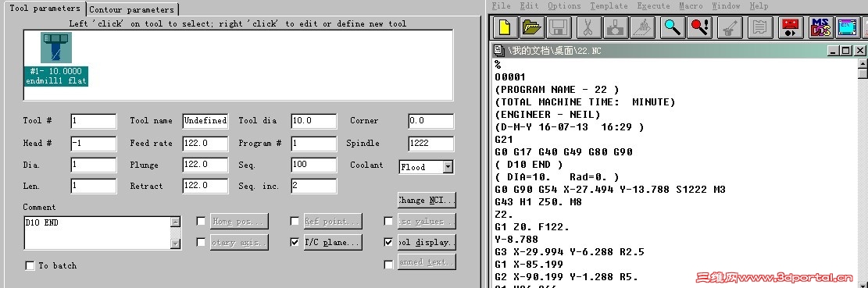Click the Canned text button

[427, 262]
